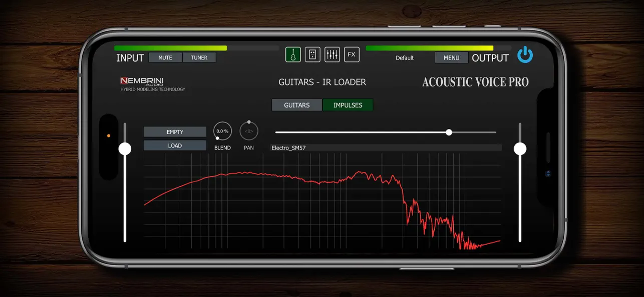This screenshot has height=297, width=644.
Task: Switch to the Impulses tab
Action: [348, 105]
